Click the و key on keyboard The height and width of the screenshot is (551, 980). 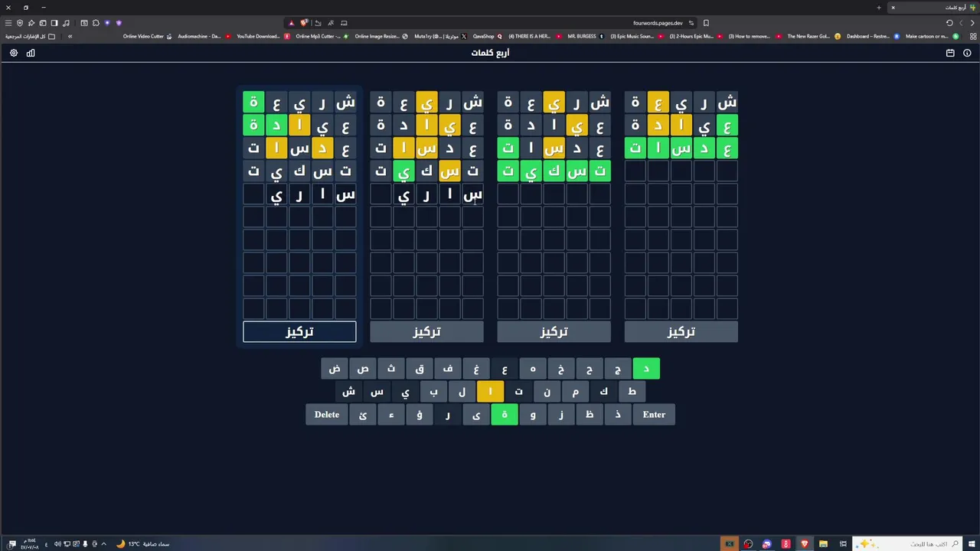533,415
